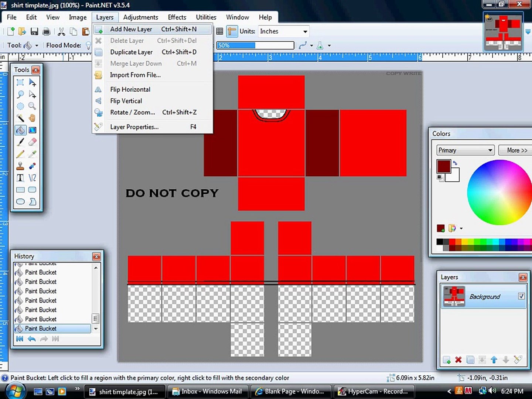Select the Rounded Rectangle tool
Image resolution: width=532 pixels, height=399 pixels.
[33, 190]
